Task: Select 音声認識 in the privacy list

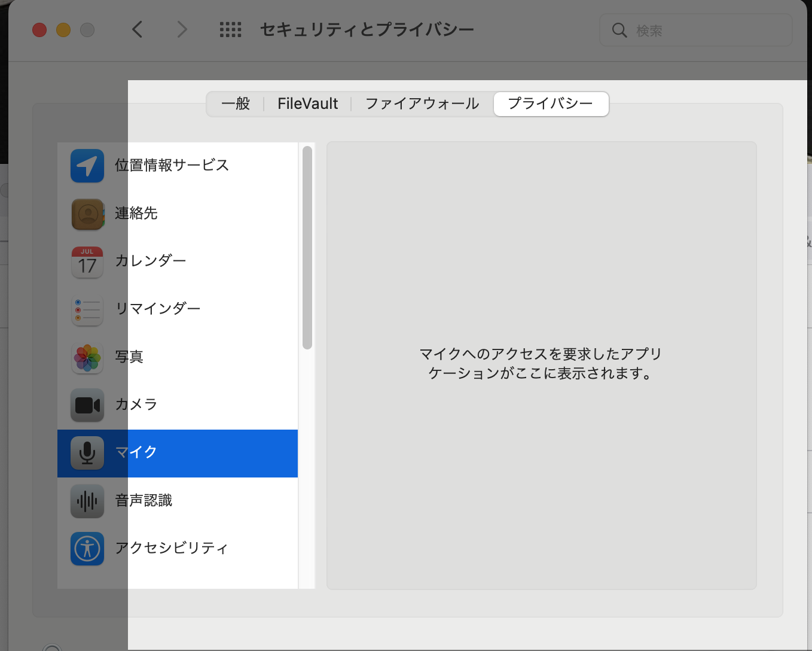Action: (x=144, y=501)
